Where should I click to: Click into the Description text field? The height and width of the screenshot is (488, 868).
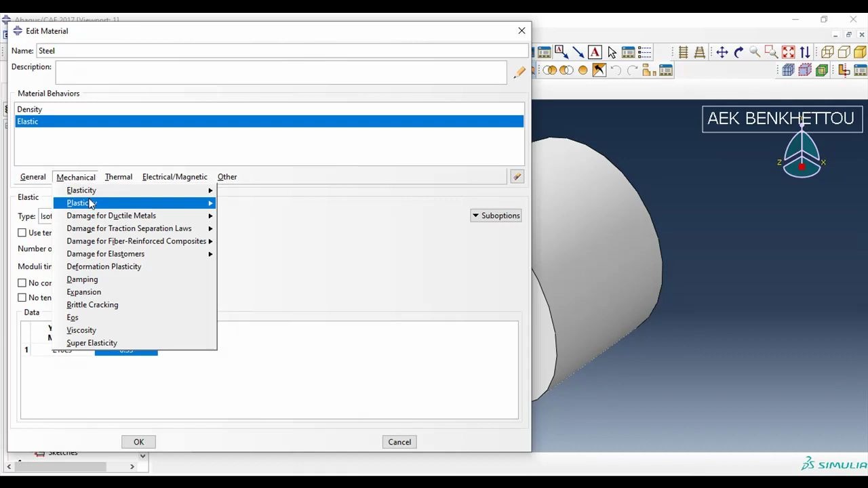point(281,73)
